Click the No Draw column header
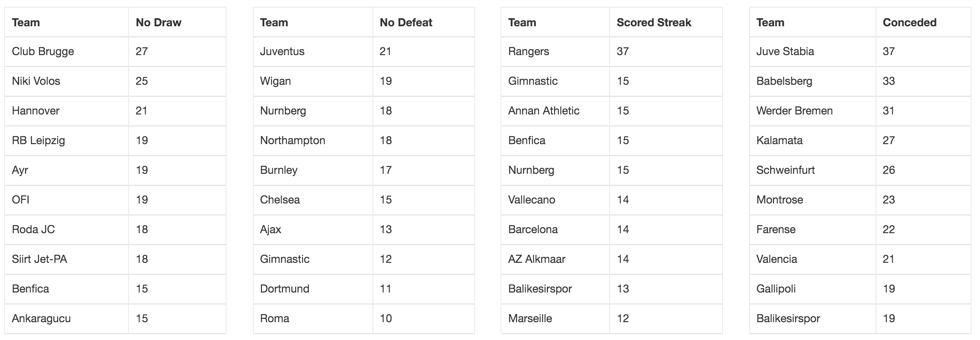 177,22
